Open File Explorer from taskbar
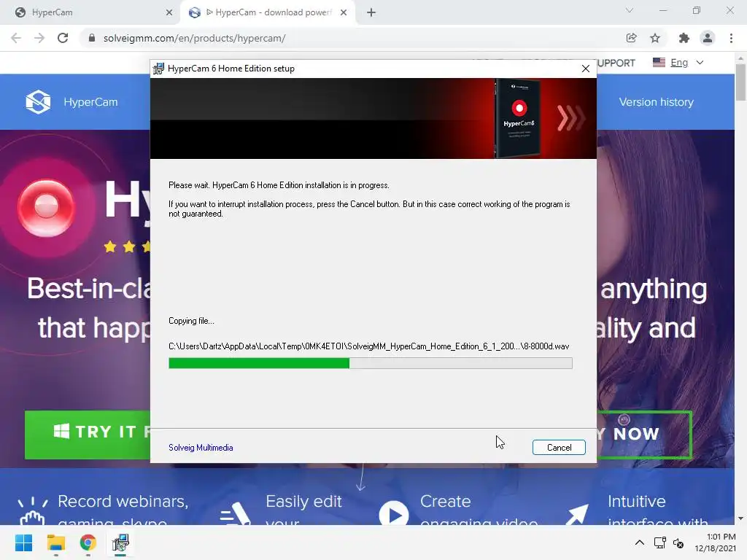Image resolution: width=747 pixels, height=560 pixels. click(x=55, y=542)
